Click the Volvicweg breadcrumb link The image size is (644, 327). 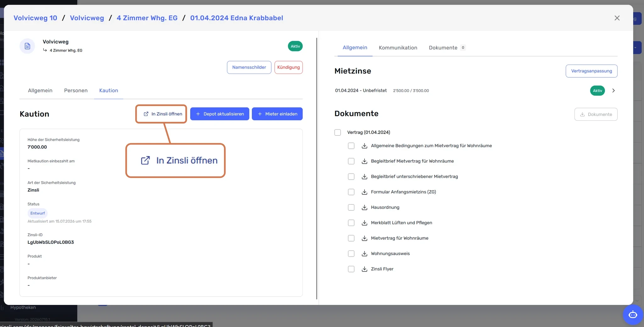tap(87, 18)
